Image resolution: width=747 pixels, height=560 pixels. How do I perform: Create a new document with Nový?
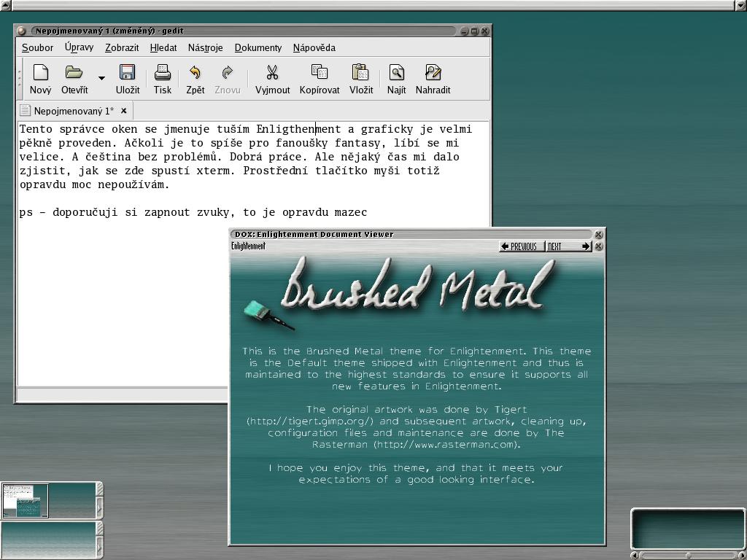[41, 79]
